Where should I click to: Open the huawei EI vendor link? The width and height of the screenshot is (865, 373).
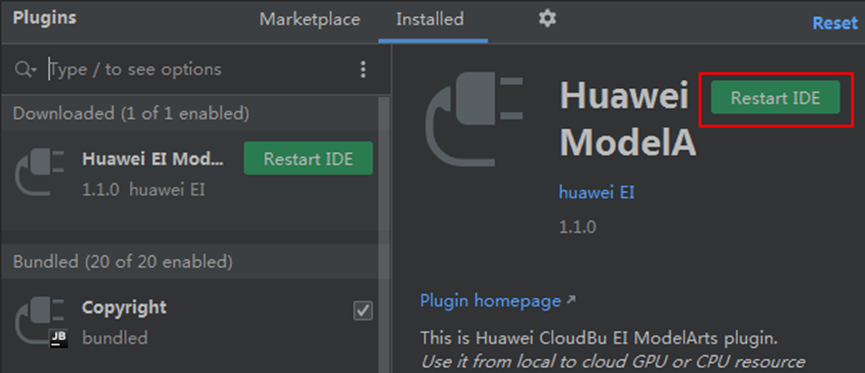[596, 193]
